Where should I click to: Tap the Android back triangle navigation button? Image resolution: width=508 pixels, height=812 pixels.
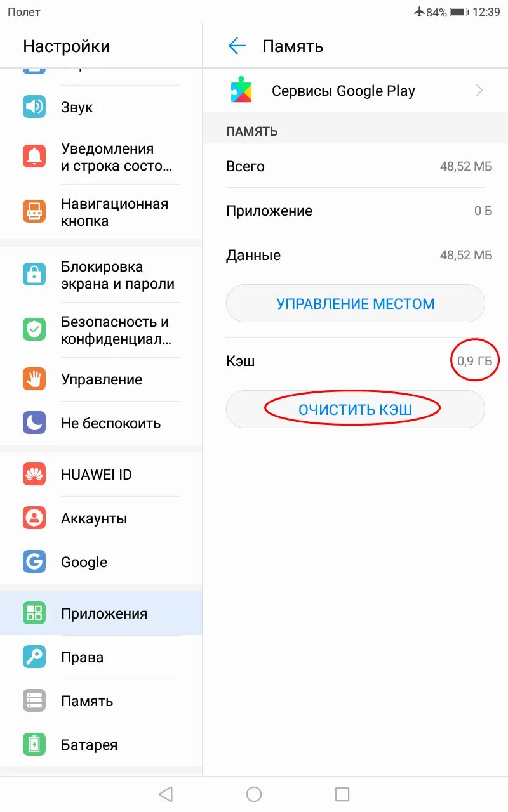[x=166, y=794]
